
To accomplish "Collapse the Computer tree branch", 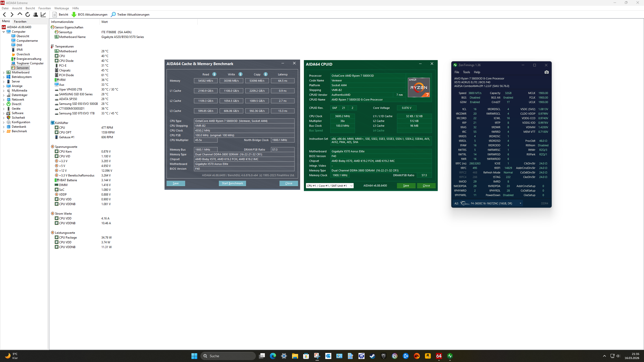I will 4,32.
